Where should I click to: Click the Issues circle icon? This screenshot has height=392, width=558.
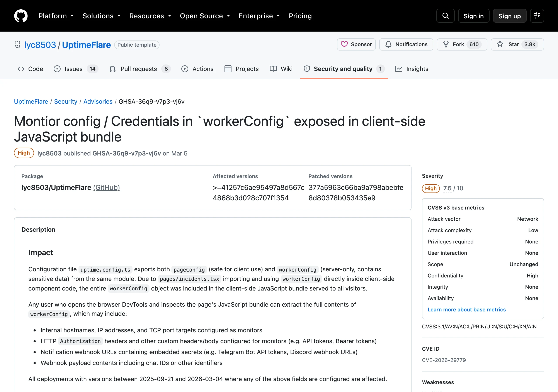57,69
